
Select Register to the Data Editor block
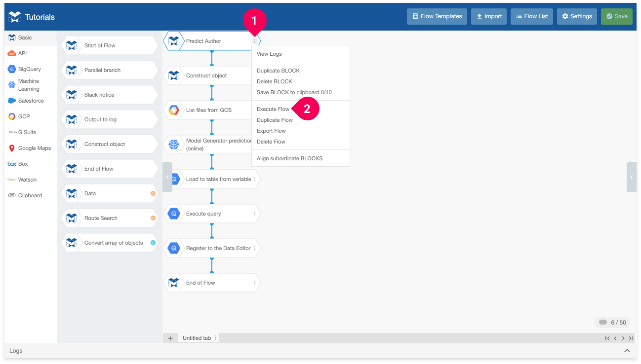211,248
